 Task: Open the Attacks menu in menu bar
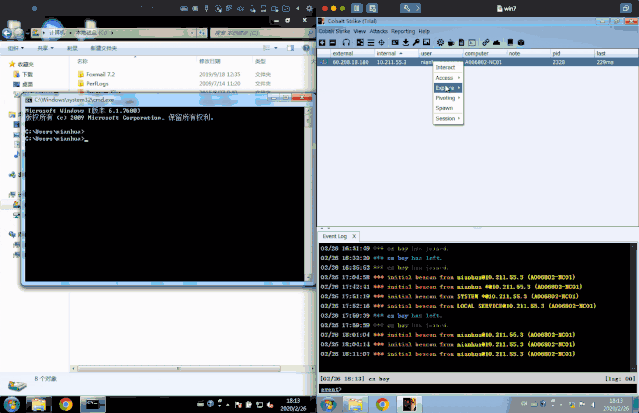tap(378, 31)
